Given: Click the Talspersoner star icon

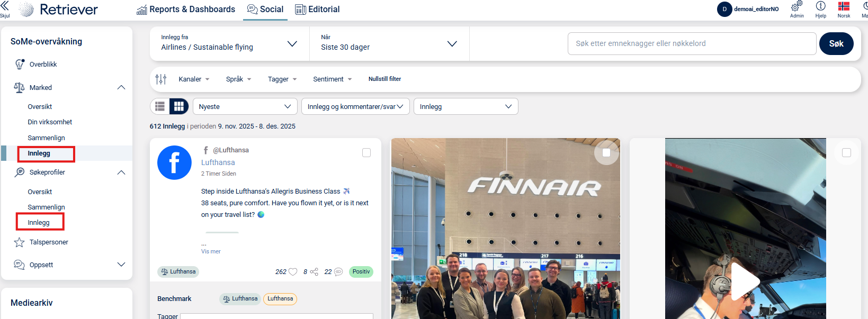Looking at the screenshot, I should tap(19, 242).
